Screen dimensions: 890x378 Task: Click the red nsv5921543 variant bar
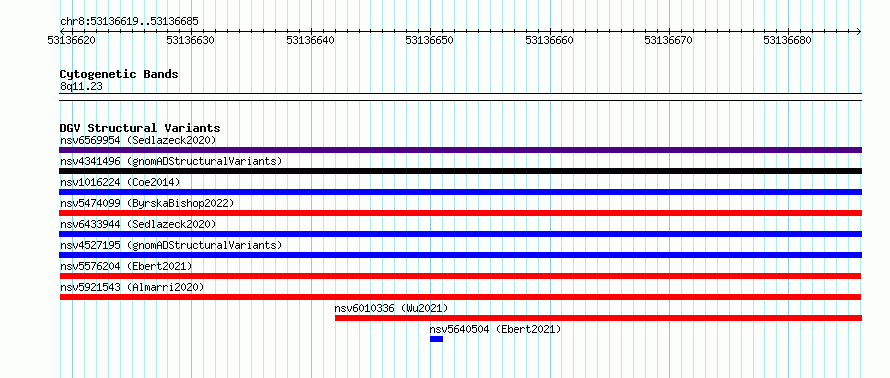click(460, 297)
